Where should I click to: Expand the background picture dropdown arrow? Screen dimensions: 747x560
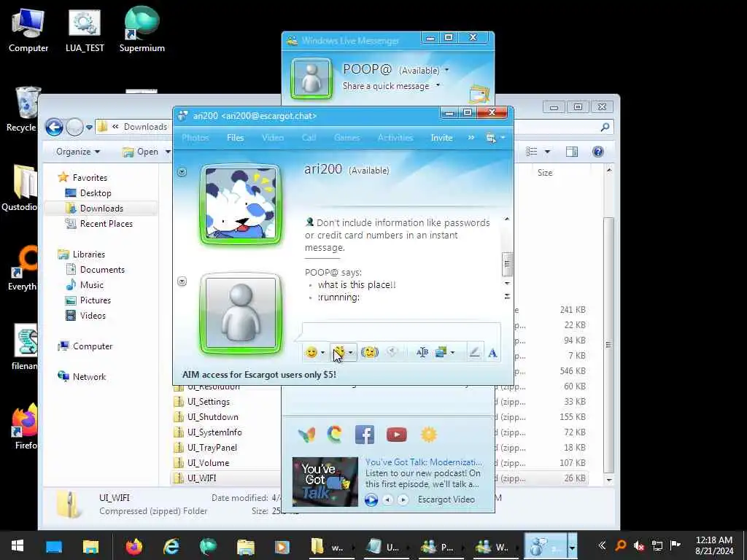452,353
